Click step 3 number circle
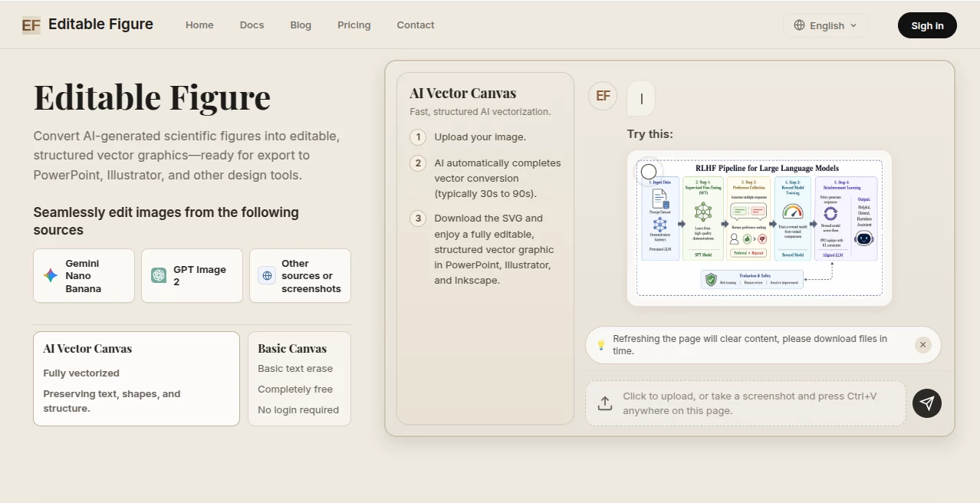The width and height of the screenshot is (980, 503). click(x=418, y=219)
